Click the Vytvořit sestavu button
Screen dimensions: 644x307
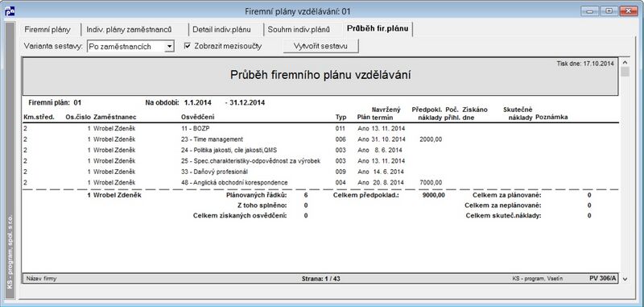tap(320, 46)
